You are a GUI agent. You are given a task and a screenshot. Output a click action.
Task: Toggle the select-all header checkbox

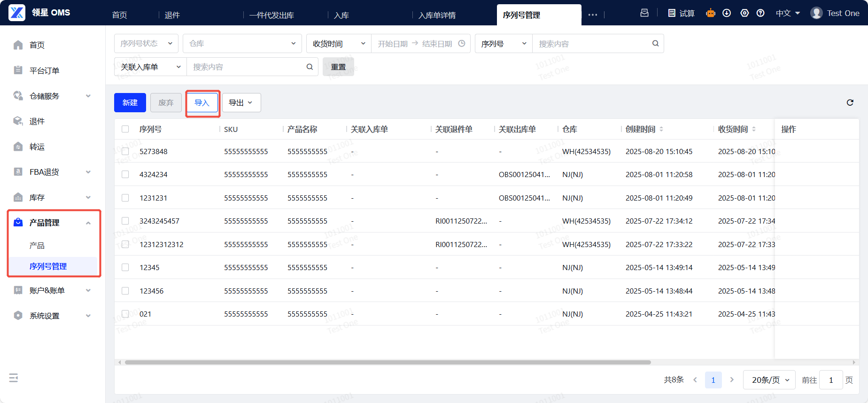click(125, 129)
